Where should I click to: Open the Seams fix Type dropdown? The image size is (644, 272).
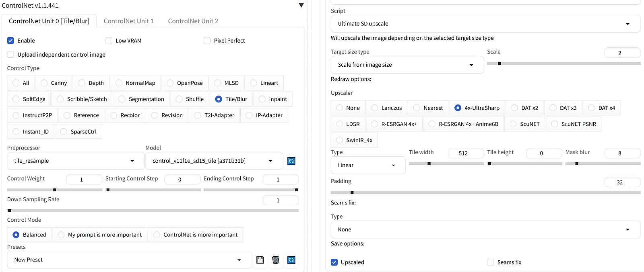coord(485,229)
